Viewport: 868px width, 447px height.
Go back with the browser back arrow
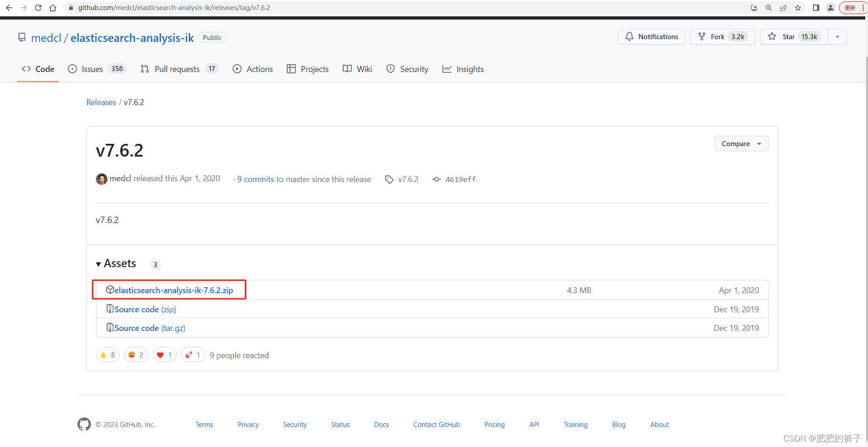(9, 8)
